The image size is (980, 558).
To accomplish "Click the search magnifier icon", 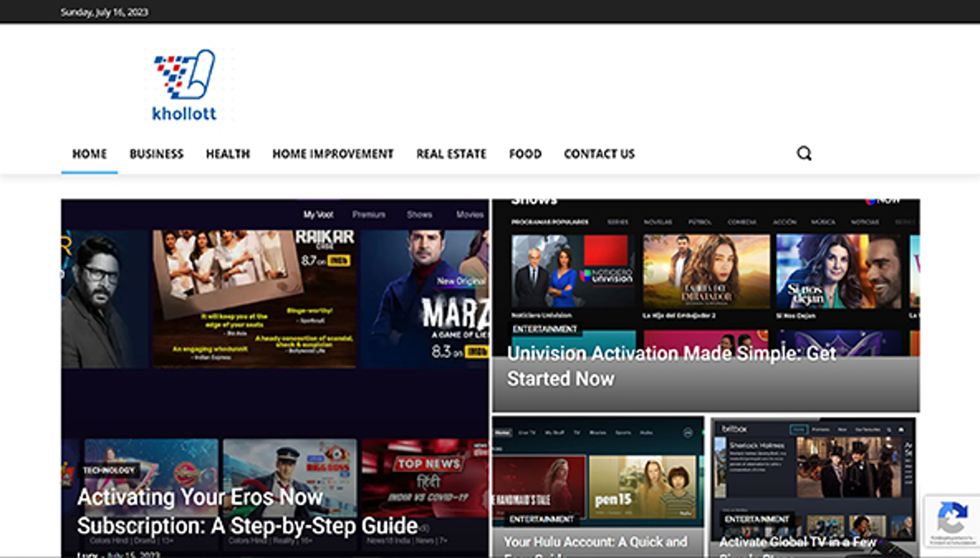I will (804, 154).
